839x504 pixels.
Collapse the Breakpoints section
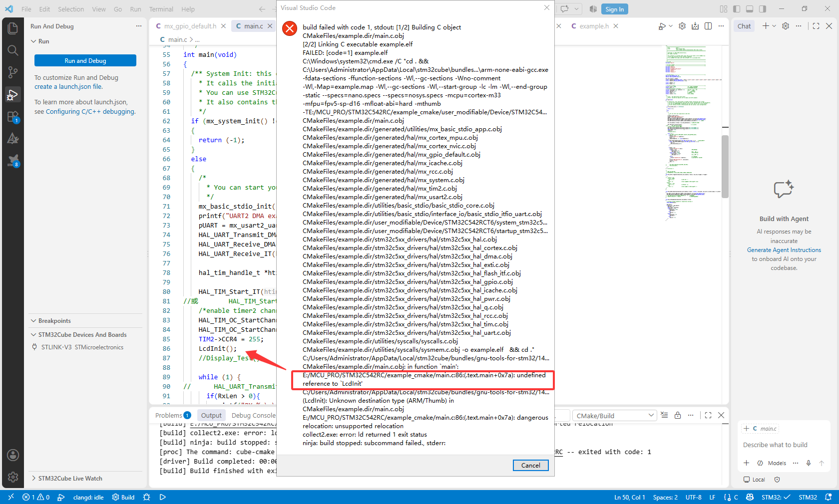[x=50, y=321]
